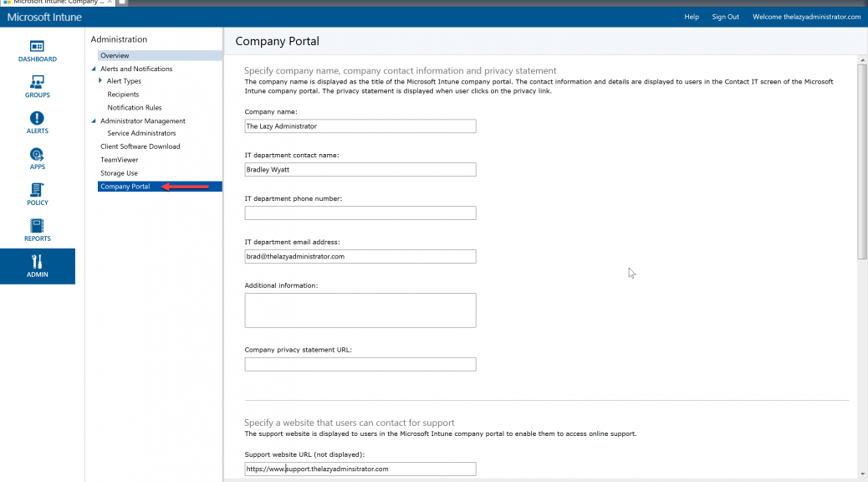Viewport: 868px width, 482px height.
Task: Open the Apps workspace icon
Action: pos(37,159)
